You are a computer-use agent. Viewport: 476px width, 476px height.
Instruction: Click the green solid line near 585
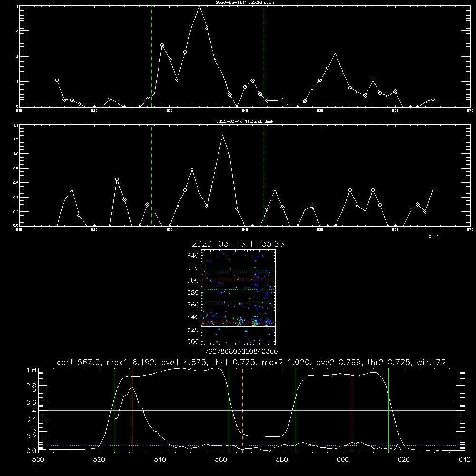[296, 410]
